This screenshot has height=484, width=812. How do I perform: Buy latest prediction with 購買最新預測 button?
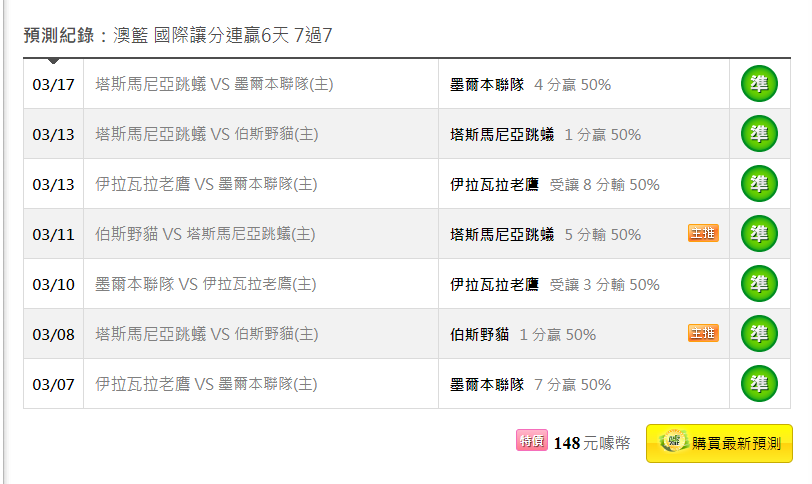(719, 444)
